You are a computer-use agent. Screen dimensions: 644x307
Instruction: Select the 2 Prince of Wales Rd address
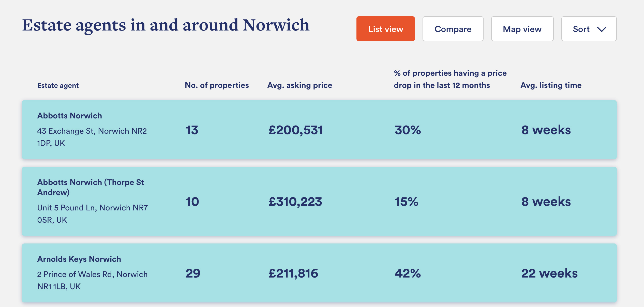pyautogui.click(x=92, y=280)
